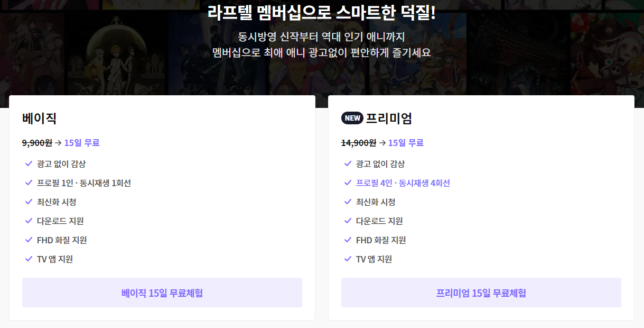Click 프로필 4인 · 동시재생 4회선 text
The image size is (644, 328).
403,183
